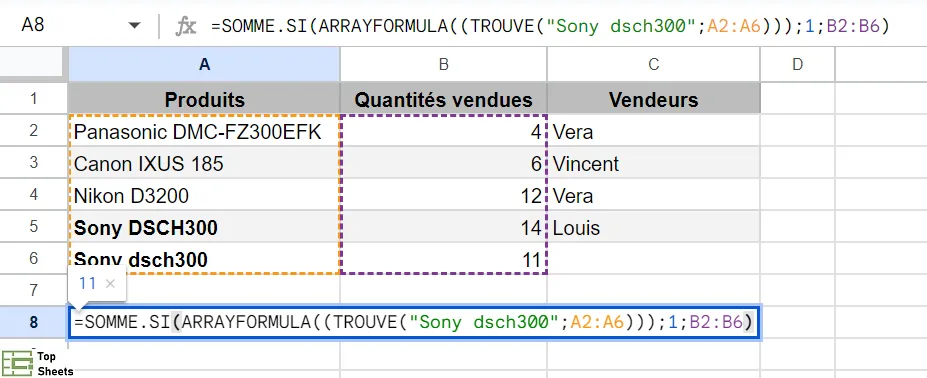
Task: Select the Vera cell in row 2
Action: pos(653,131)
